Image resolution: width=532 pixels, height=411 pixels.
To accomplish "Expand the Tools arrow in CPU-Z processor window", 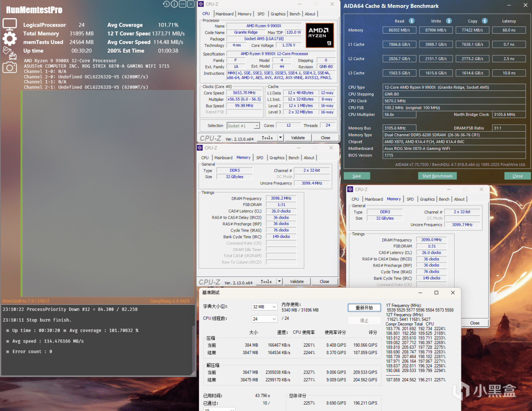I will tap(281, 138).
